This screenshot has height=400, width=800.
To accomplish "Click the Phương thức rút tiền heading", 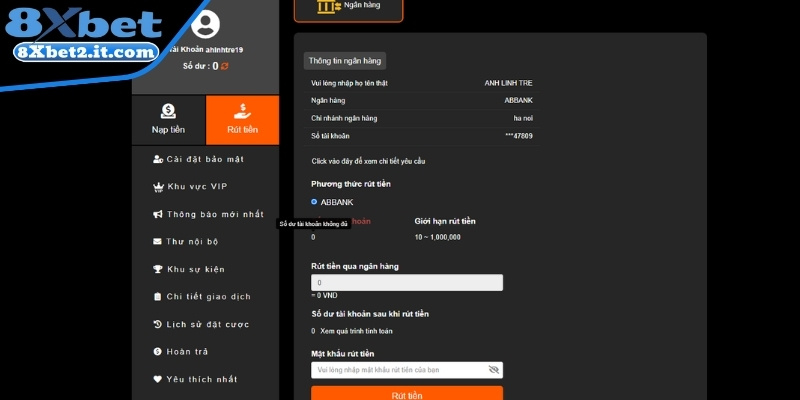I will pyautogui.click(x=351, y=184).
